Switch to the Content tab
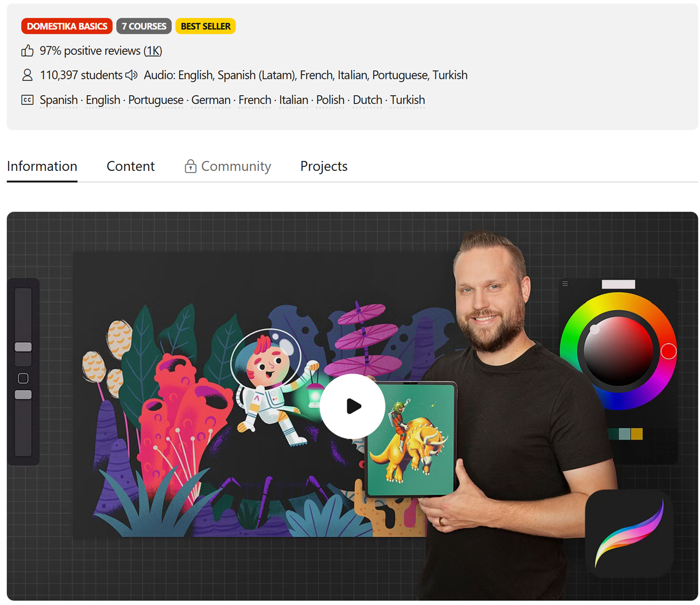 click(x=131, y=166)
